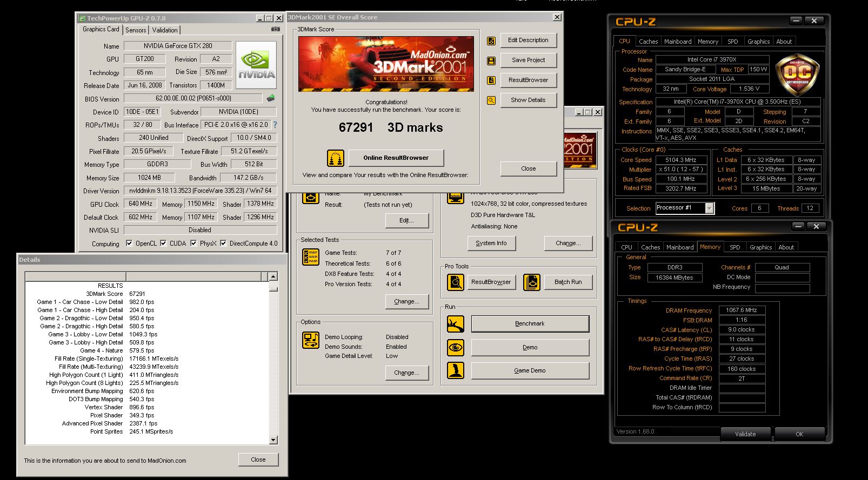Click the ResultBrowser button in score dialog

[528, 80]
